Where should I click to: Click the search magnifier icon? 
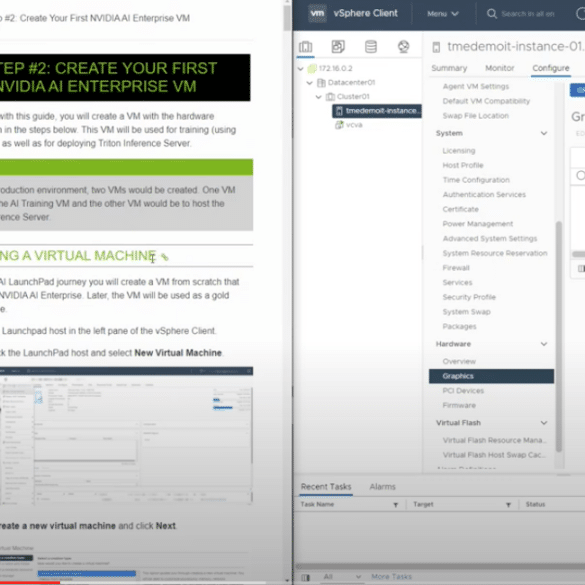492,14
